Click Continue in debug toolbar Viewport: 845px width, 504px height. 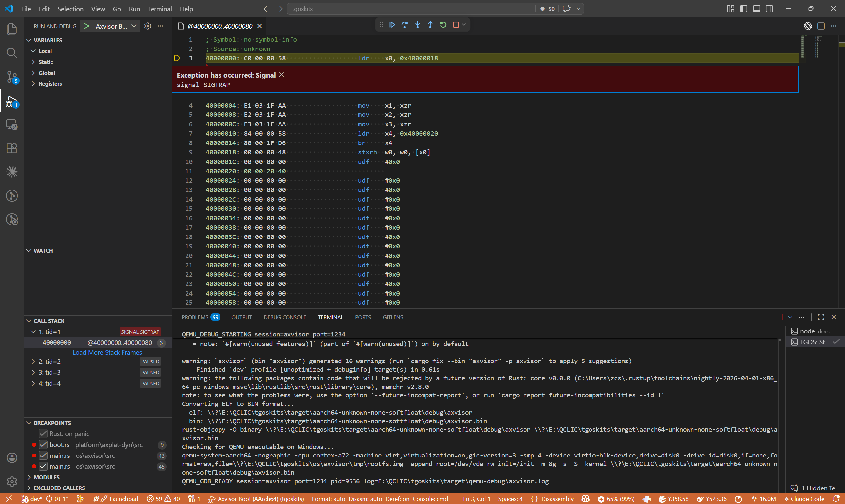[x=392, y=25]
